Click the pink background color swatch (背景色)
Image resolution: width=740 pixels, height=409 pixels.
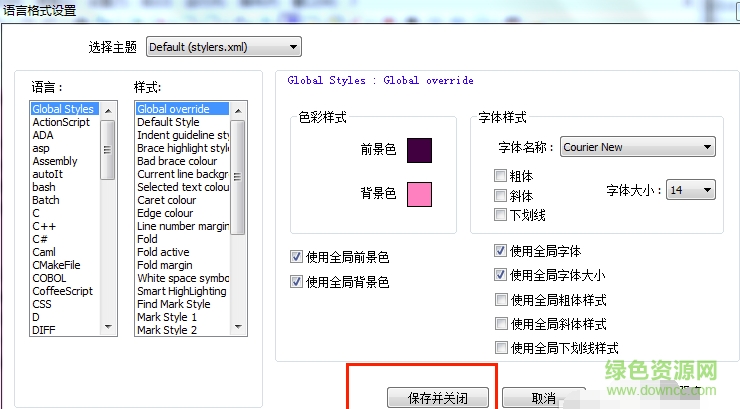[419, 194]
